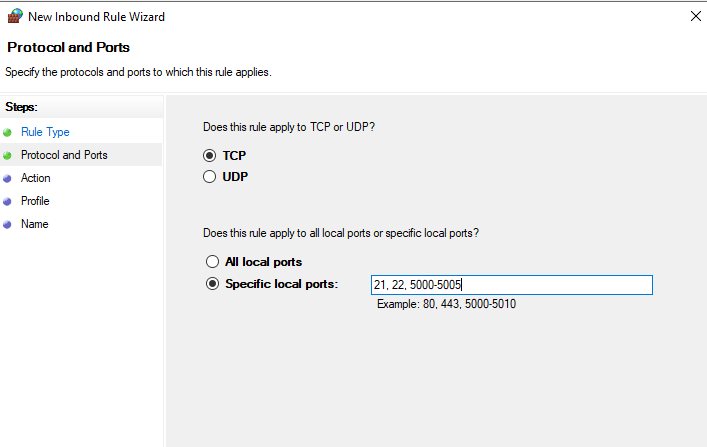
Task: Choose All local ports option
Action: tap(212, 262)
